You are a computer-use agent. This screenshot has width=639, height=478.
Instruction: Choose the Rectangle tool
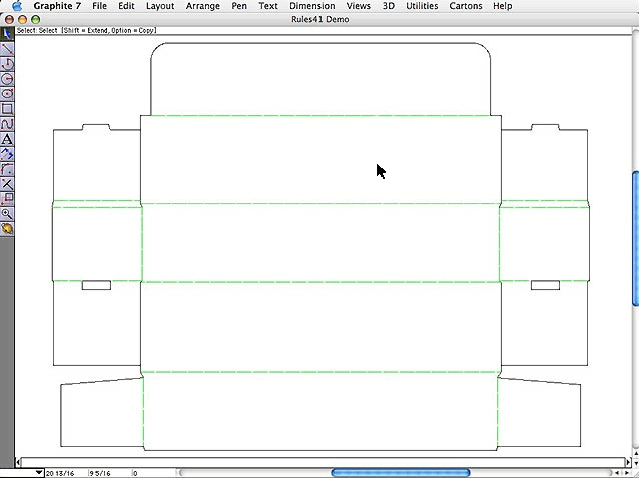coord(7,108)
